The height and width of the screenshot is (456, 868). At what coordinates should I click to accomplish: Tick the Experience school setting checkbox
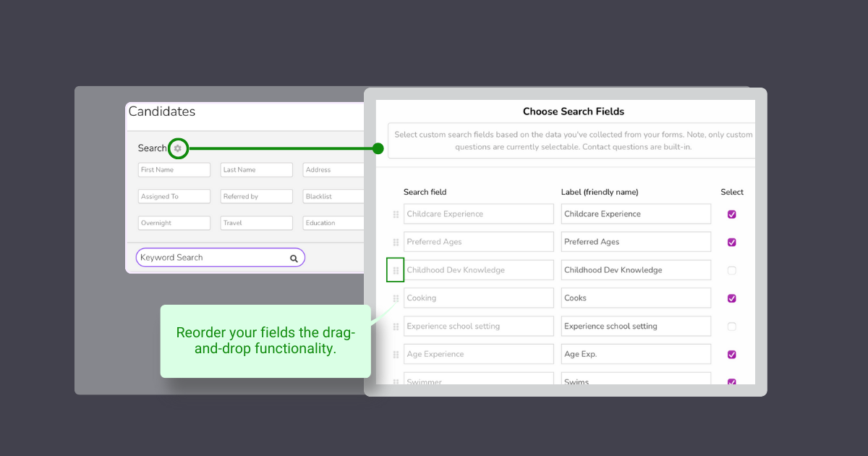[x=731, y=326]
